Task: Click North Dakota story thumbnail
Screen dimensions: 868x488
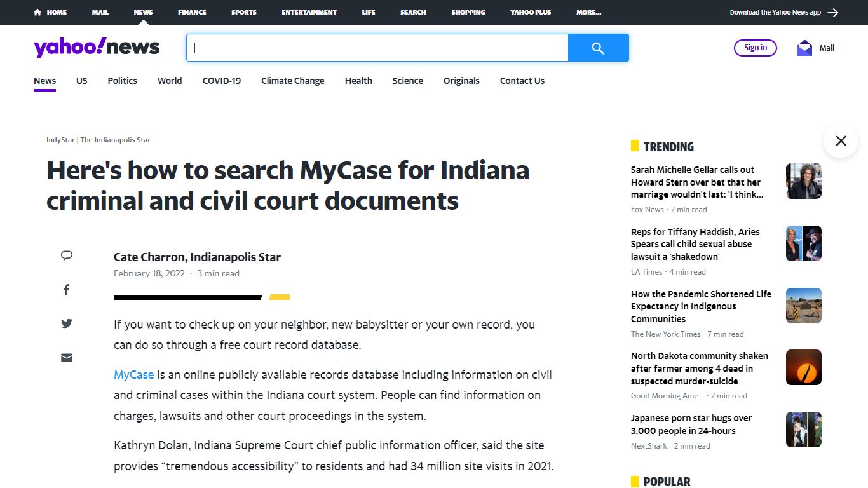Action: [804, 367]
